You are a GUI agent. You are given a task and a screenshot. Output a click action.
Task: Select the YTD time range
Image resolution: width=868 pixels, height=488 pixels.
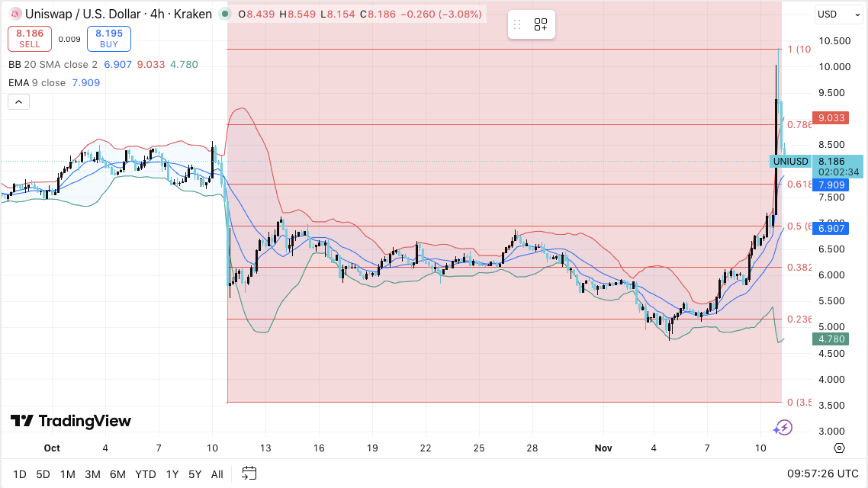[146, 474]
